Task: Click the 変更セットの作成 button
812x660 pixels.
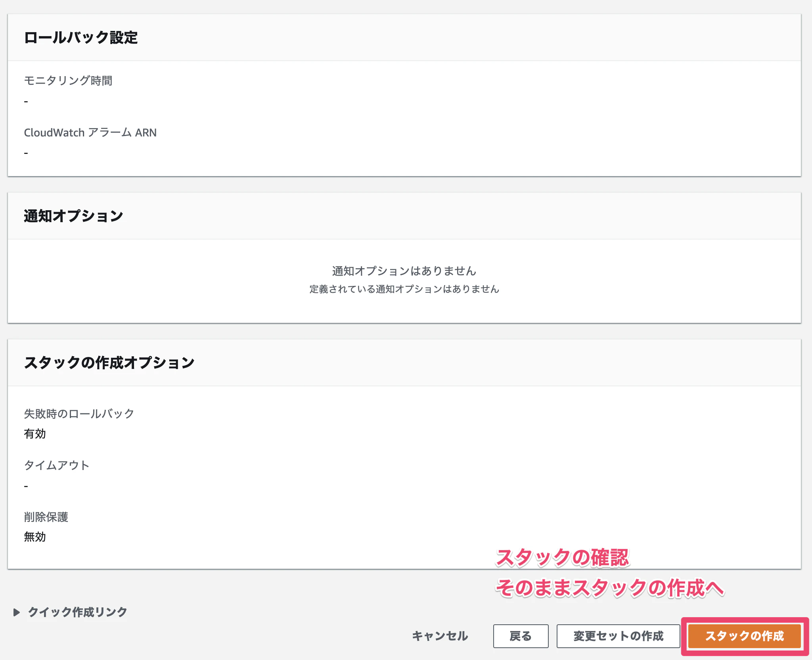Action: coord(618,636)
